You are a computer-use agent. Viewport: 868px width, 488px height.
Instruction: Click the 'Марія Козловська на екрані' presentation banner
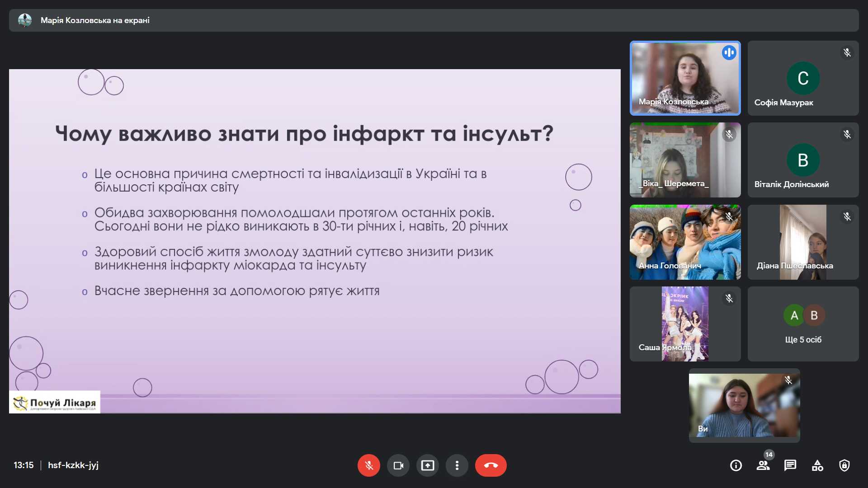(x=95, y=20)
